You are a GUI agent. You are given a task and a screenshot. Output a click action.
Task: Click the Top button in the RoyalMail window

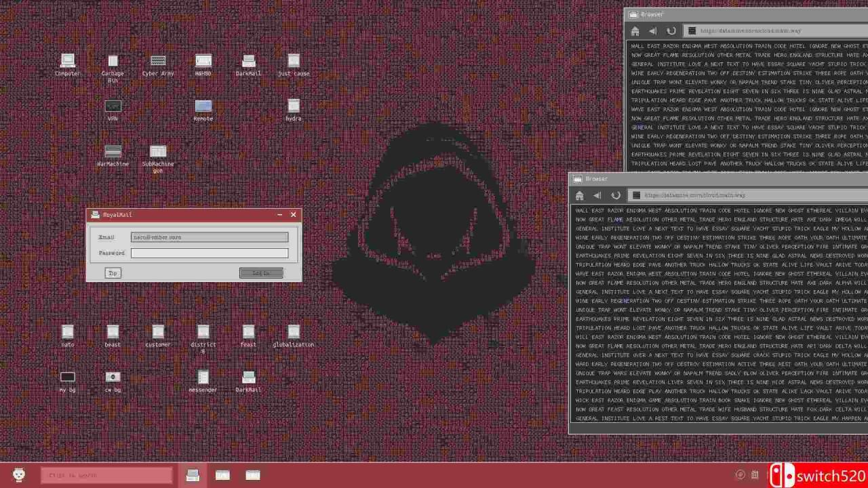click(113, 272)
